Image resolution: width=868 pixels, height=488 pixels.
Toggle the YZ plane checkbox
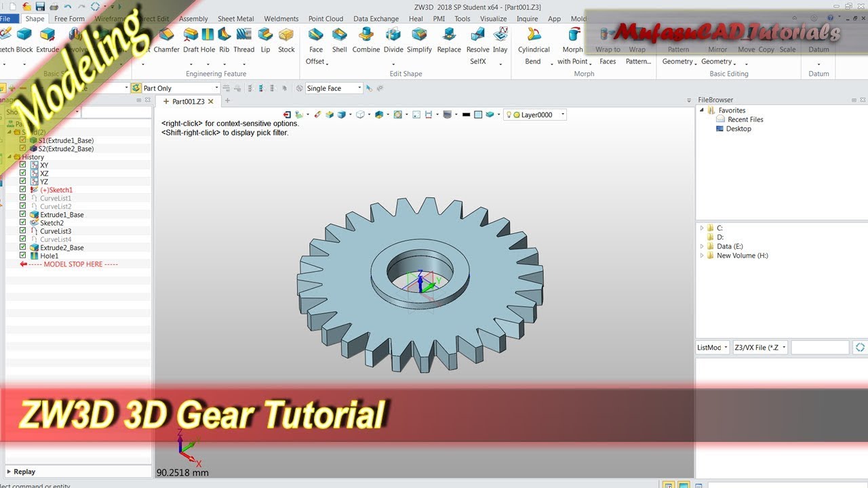pyautogui.click(x=23, y=181)
